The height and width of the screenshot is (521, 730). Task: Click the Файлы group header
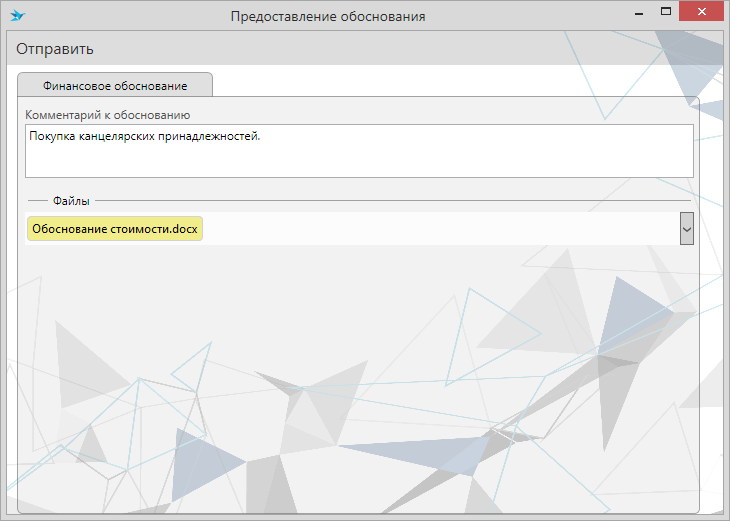71,201
